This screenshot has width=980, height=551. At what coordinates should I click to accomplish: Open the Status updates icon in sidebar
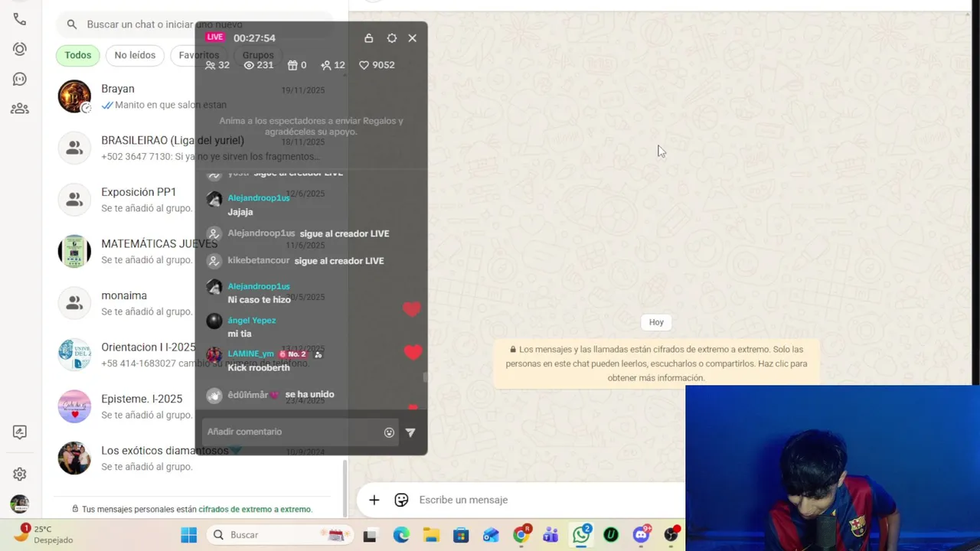pos(20,49)
